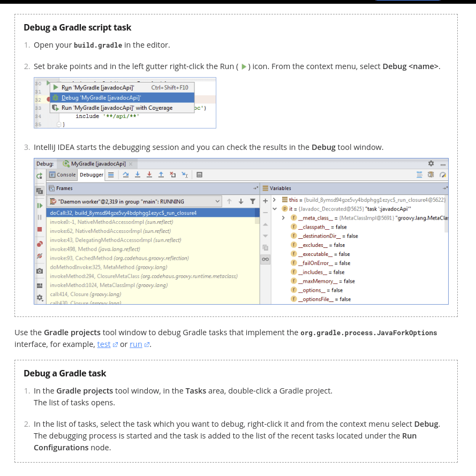Select the __optionsFile__ = false variable

(x=321, y=299)
